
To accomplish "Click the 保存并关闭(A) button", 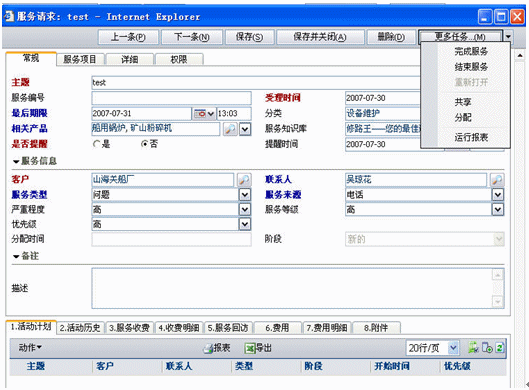I will [x=320, y=37].
